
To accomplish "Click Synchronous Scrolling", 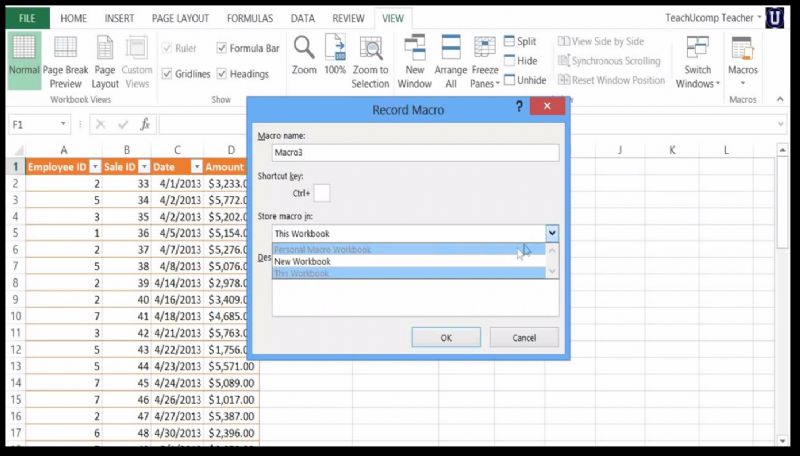I will 609,61.
